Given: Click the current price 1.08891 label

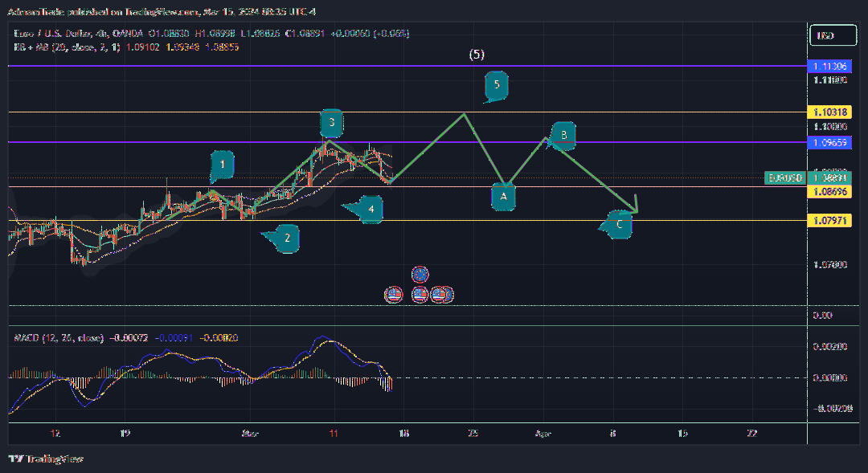Looking at the screenshot, I should (829, 178).
